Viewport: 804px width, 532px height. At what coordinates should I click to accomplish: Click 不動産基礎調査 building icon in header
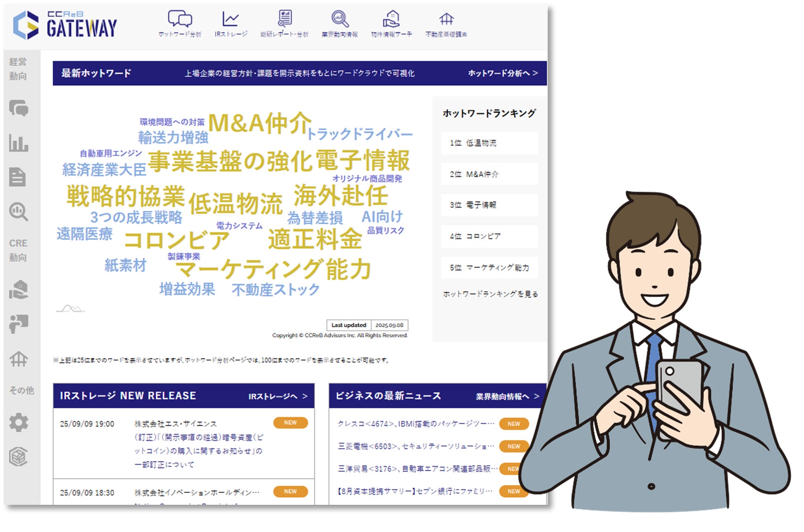click(x=446, y=19)
